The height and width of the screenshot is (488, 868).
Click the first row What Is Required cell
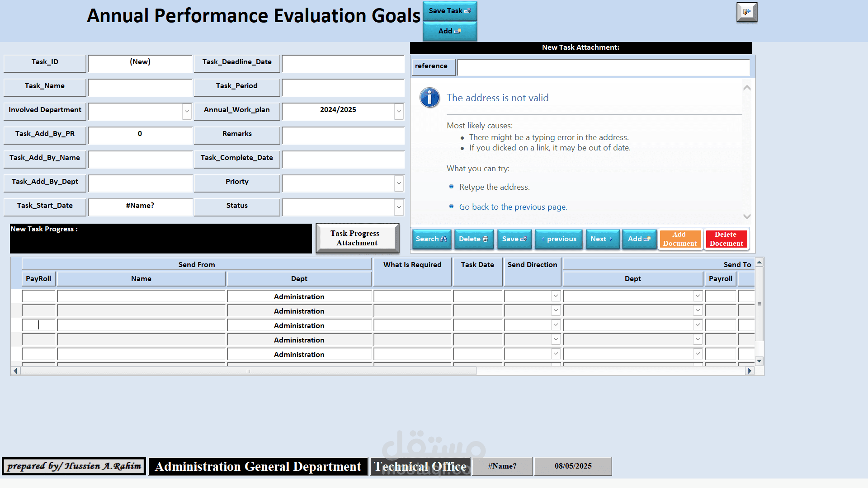pos(413,296)
